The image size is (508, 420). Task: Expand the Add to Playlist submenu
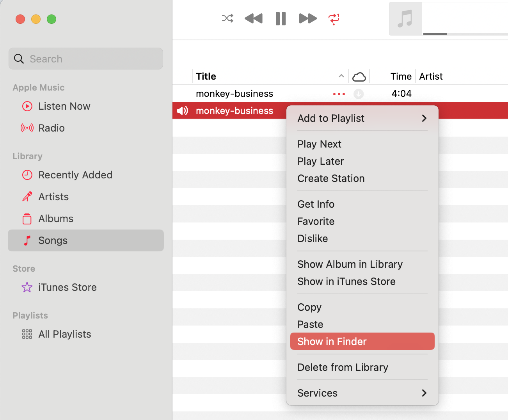click(x=331, y=118)
